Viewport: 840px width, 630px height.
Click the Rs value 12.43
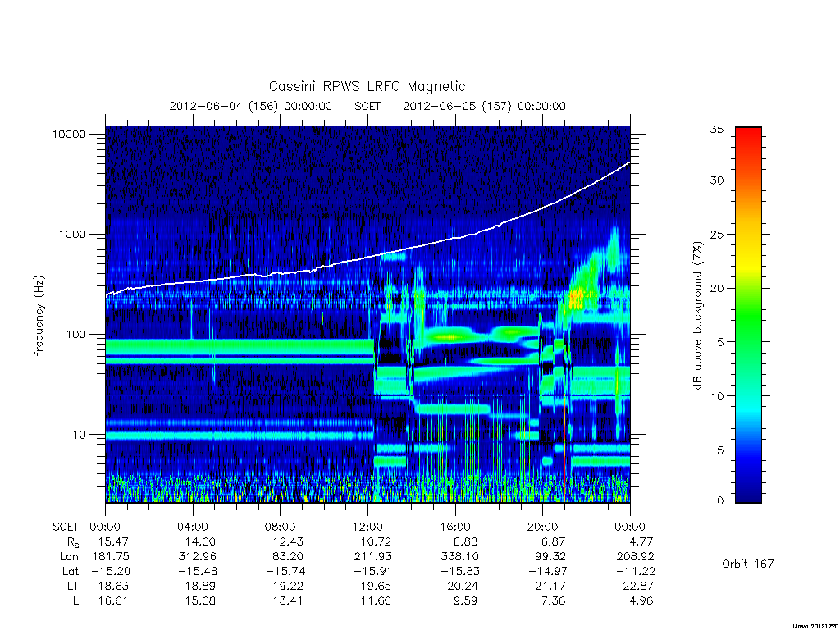(288, 541)
